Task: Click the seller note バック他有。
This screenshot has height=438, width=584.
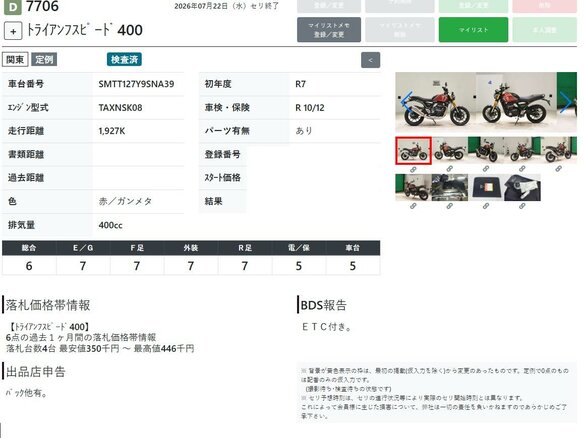Action: point(26,393)
